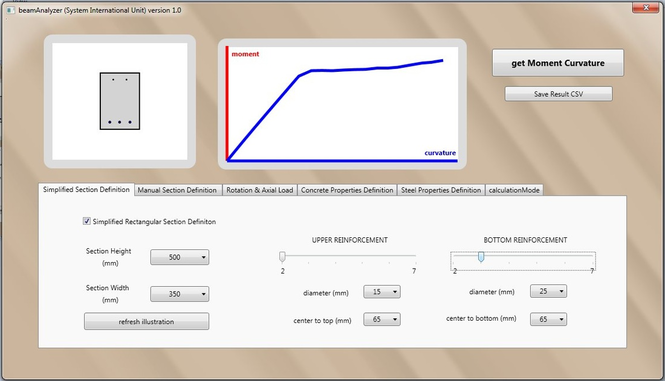Screen dimensions: 665x381
Task: Switch to Manual Section Definition tab
Action: point(177,190)
